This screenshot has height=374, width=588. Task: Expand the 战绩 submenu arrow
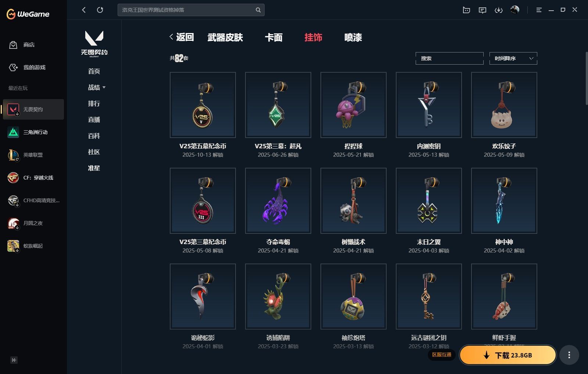[104, 87]
